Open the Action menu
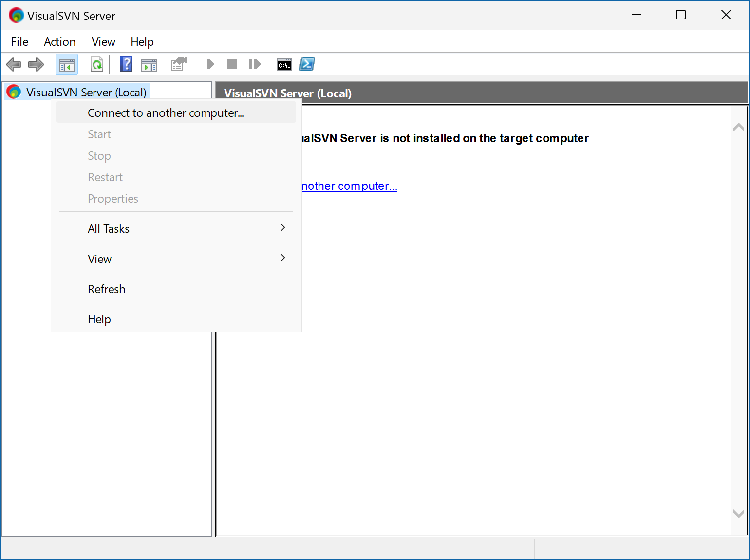This screenshot has width=750, height=560. point(60,42)
